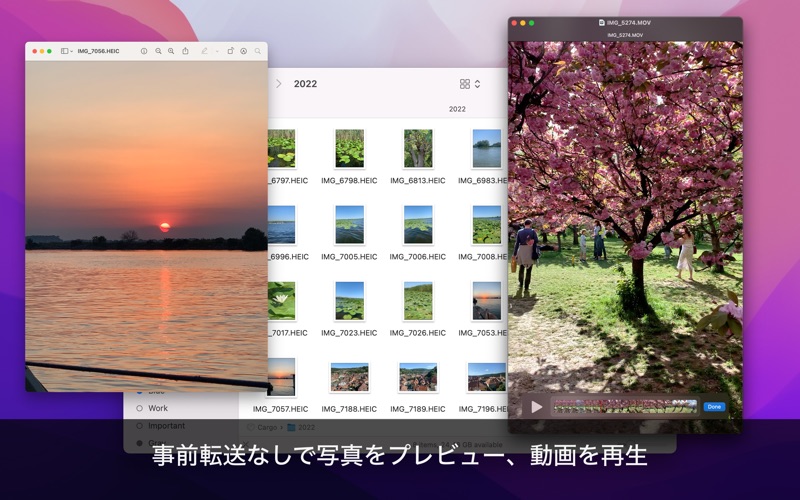
Task: Choose the Work tag in Finder sidebar
Action: click(x=152, y=408)
